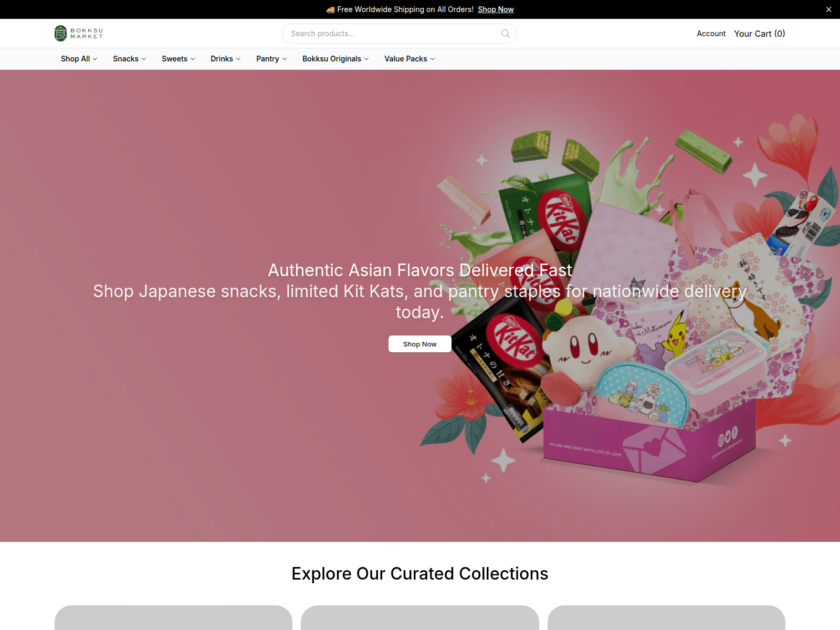Click the delivery truck emoji in banner
840x630 pixels.
(x=330, y=9)
